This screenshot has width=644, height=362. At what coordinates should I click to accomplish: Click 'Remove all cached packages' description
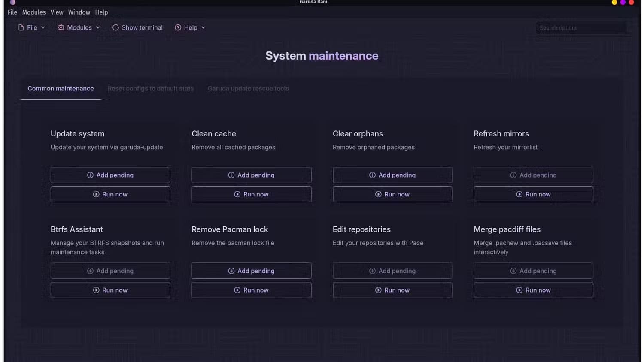pos(233,147)
